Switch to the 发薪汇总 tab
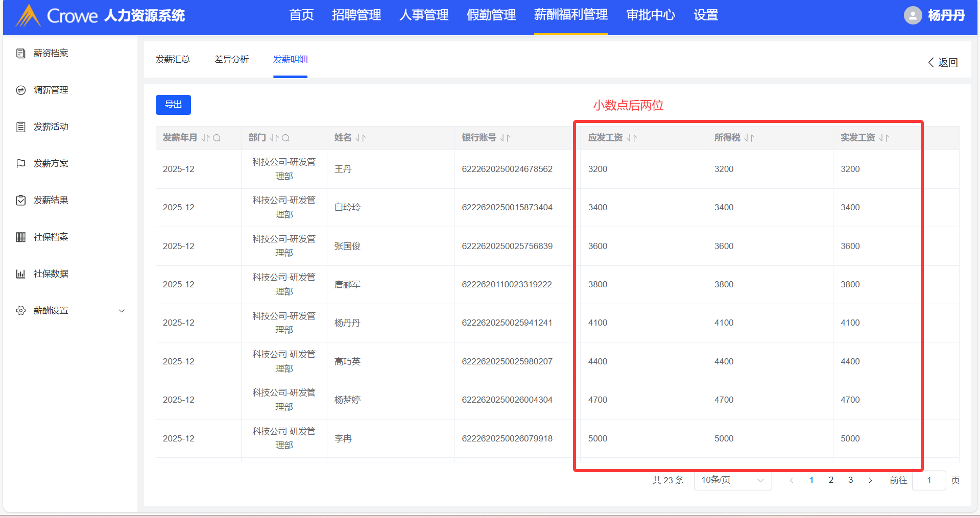 [x=173, y=60]
